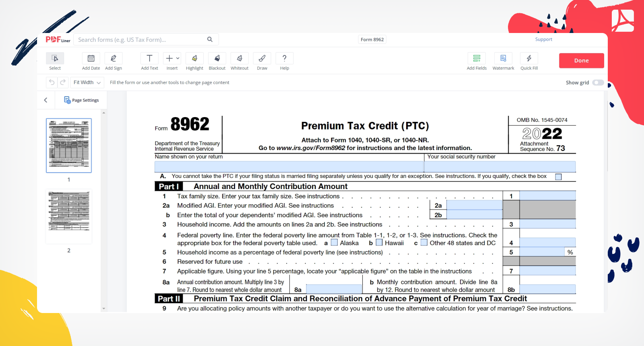This screenshot has height=346, width=644.
Task: Open Page Settings
Action: pyautogui.click(x=81, y=100)
